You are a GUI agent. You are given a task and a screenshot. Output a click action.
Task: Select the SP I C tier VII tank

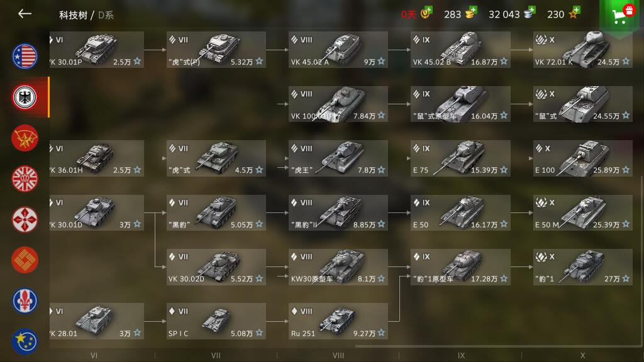(x=216, y=321)
